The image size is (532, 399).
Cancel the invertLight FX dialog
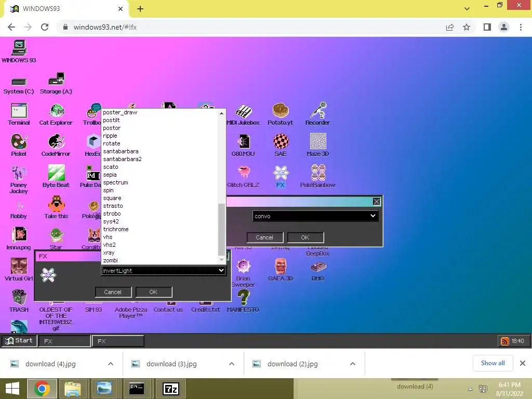(113, 292)
